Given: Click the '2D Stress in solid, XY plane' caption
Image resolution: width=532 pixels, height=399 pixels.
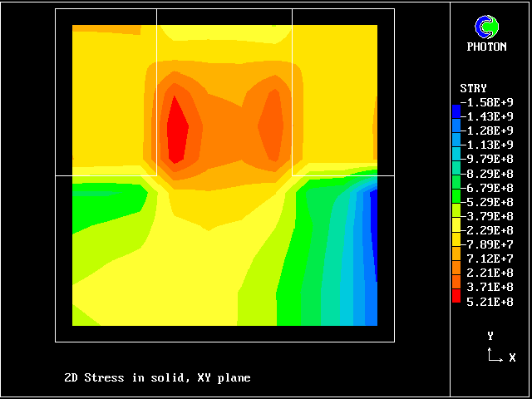Looking at the screenshot, I should pyautogui.click(x=157, y=378).
